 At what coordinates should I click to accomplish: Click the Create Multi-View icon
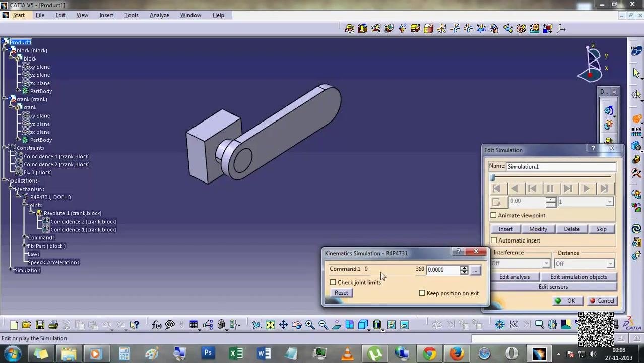tap(349, 325)
